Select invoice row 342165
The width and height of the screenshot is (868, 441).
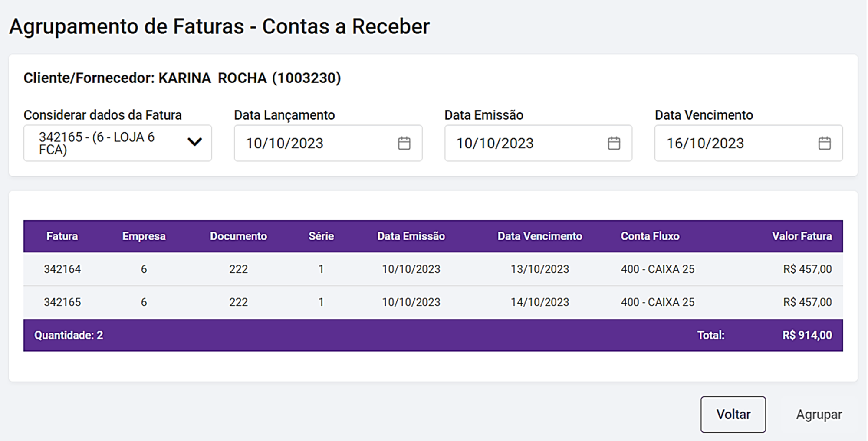point(62,302)
